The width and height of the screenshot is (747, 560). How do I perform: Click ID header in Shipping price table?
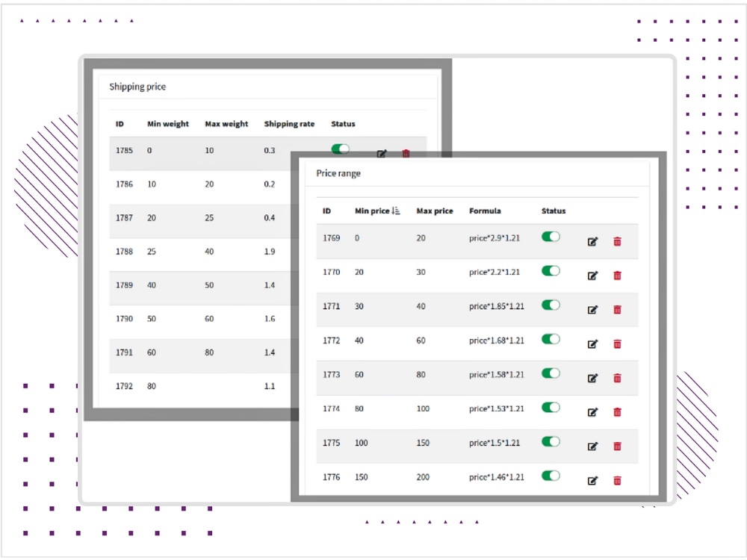[120, 124]
